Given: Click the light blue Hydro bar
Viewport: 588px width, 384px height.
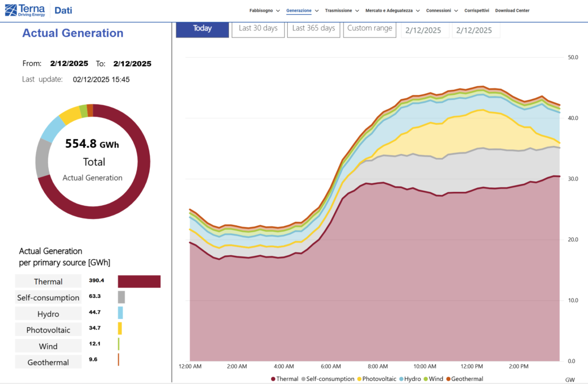Looking at the screenshot, I should coord(121,313).
